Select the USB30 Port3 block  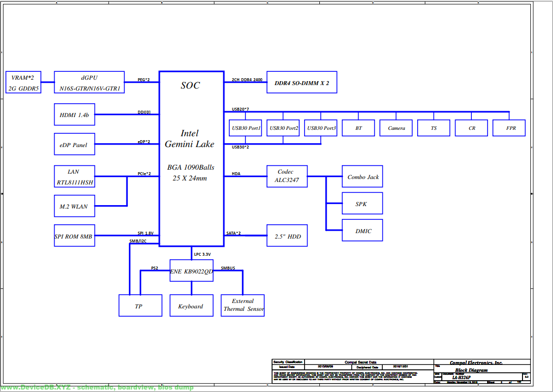(321, 128)
